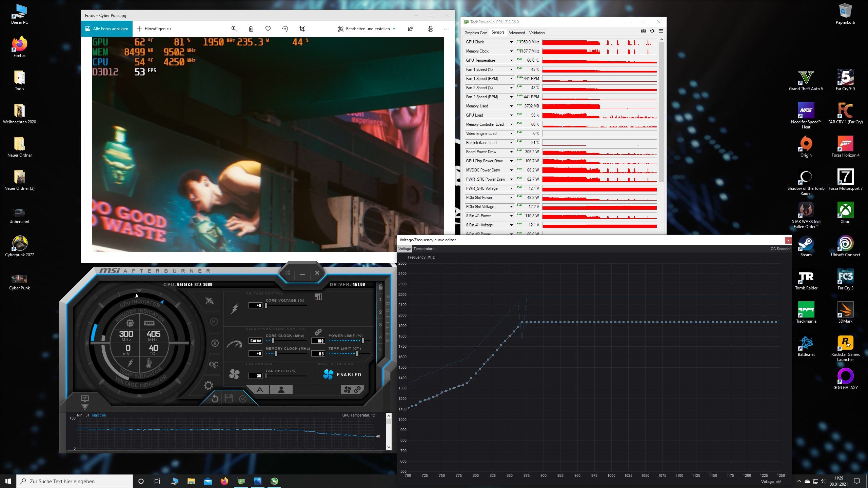Click OC Scanner in the curve editor

tap(780, 249)
